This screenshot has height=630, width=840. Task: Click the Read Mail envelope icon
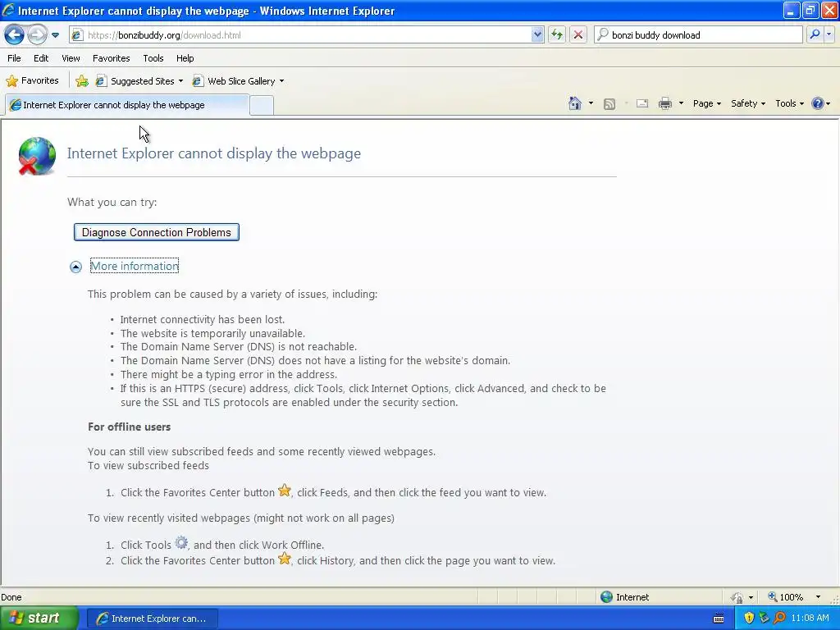click(642, 103)
